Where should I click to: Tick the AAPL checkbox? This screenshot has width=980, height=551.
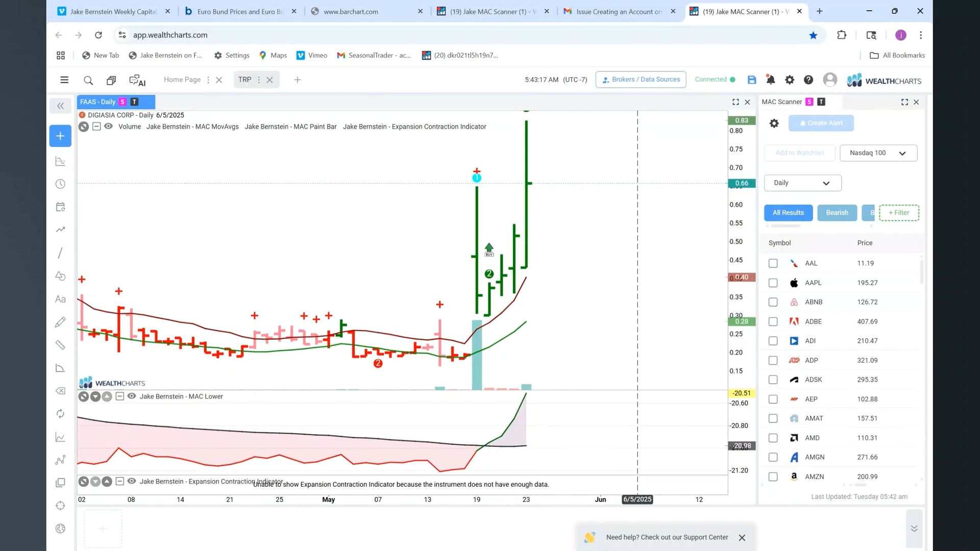click(x=773, y=283)
